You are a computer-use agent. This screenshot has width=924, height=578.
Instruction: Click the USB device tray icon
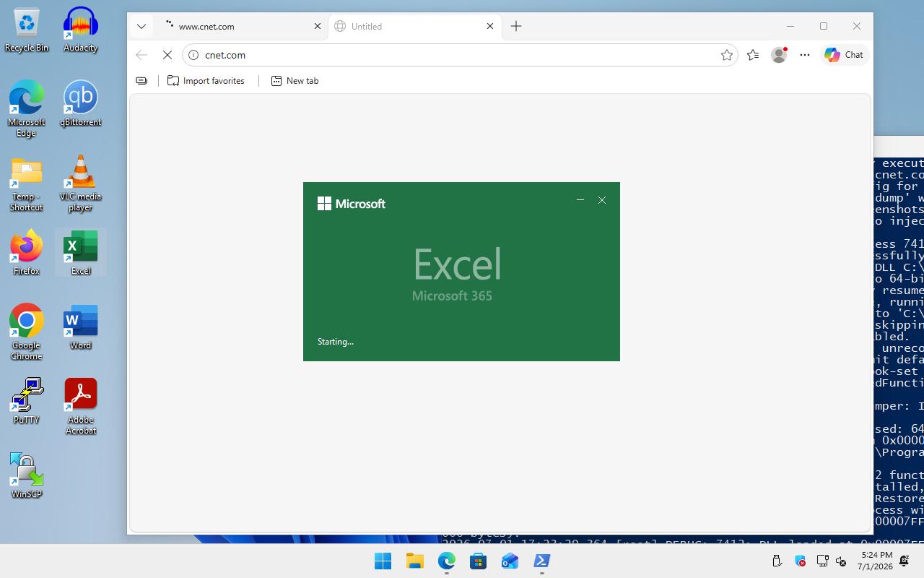(777, 561)
